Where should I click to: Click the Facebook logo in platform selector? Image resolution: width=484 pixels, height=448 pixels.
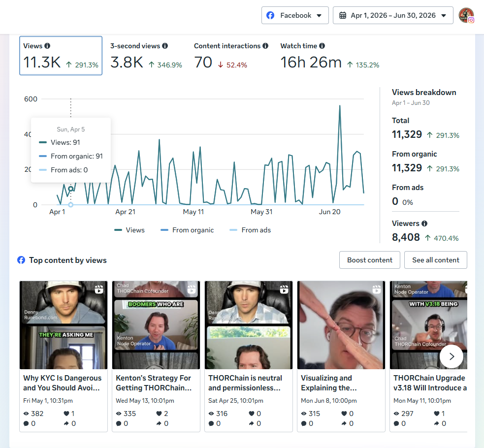270,15
